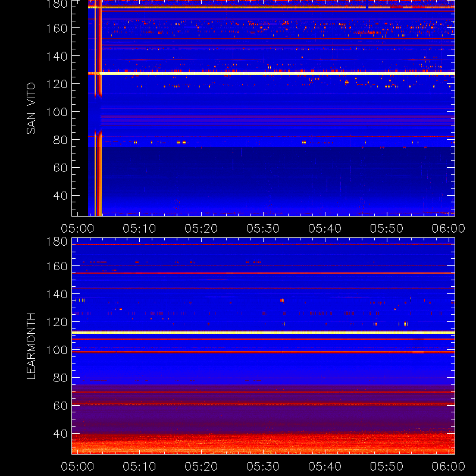Select the 40 frequency label on San Vito plot
Viewport: 476px width, 476px height.
[x=60, y=196]
